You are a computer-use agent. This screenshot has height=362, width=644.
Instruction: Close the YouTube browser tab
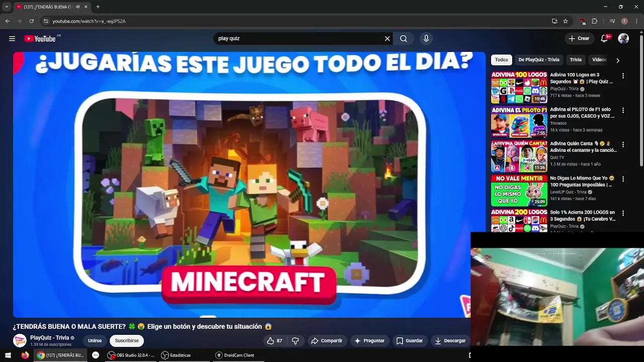tap(86, 7)
